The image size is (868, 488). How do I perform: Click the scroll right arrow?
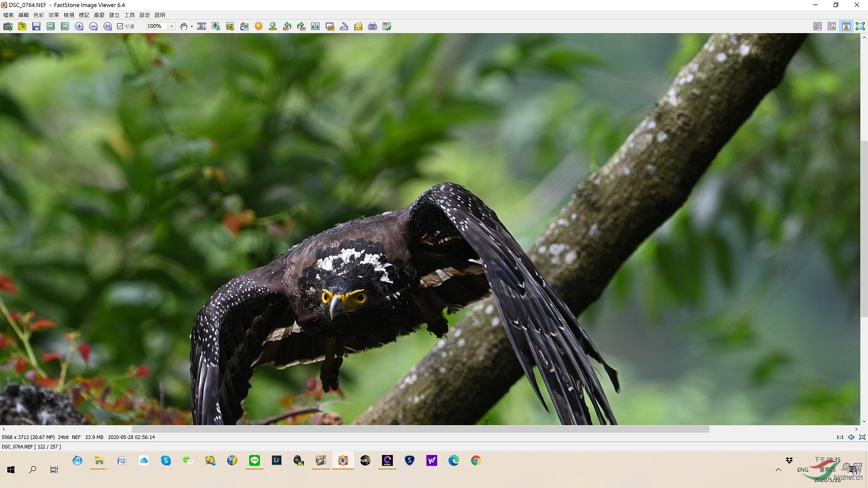click(x=857, y=429)
